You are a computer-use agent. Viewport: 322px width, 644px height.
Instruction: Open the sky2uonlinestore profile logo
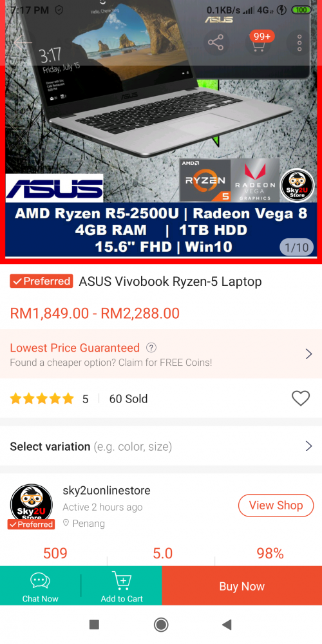point(32,505)
